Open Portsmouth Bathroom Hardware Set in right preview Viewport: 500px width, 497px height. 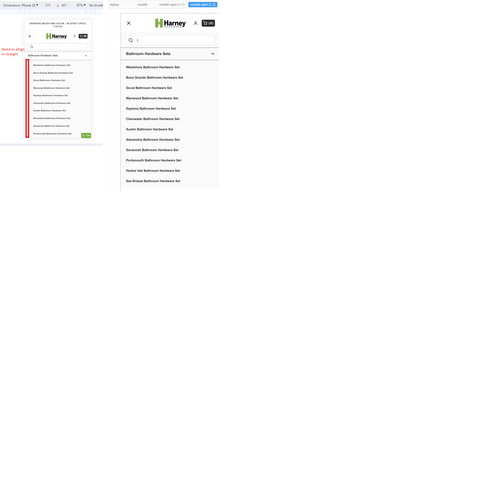tap(153, 160)
